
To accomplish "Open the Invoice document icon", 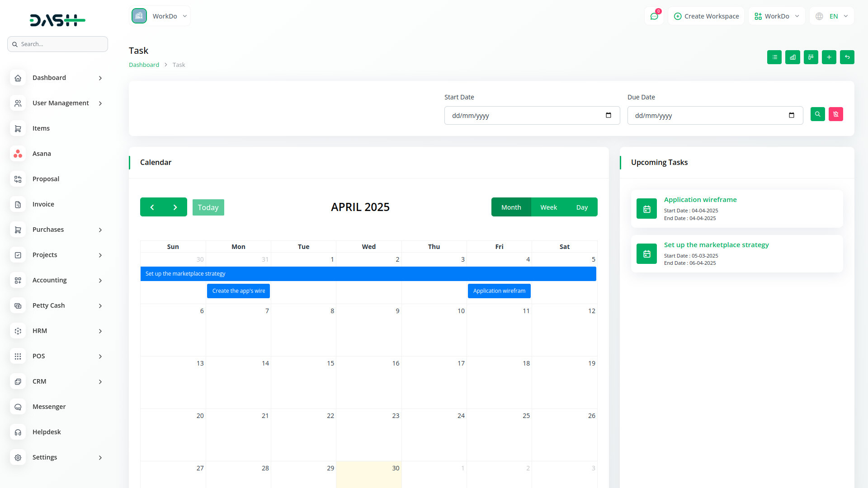I will [x=18, y=204].
